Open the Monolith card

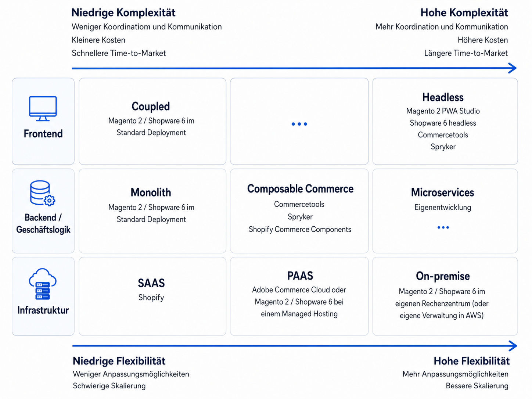tap(152, 211)
